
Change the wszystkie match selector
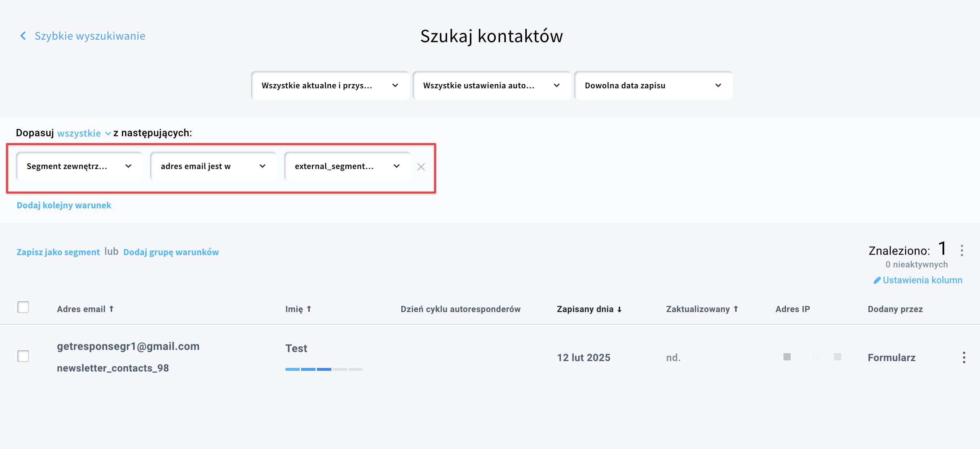click(x=84, y=133)
